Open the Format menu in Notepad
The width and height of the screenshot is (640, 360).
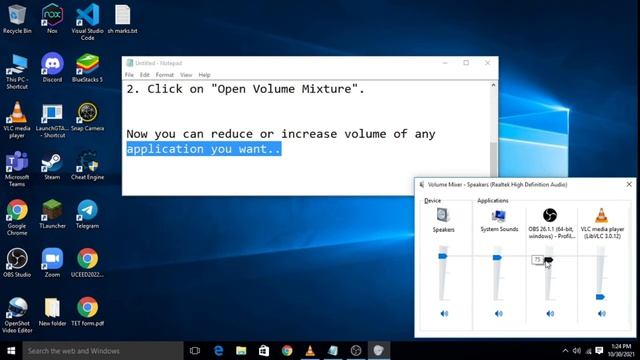(x=164, y=75)
